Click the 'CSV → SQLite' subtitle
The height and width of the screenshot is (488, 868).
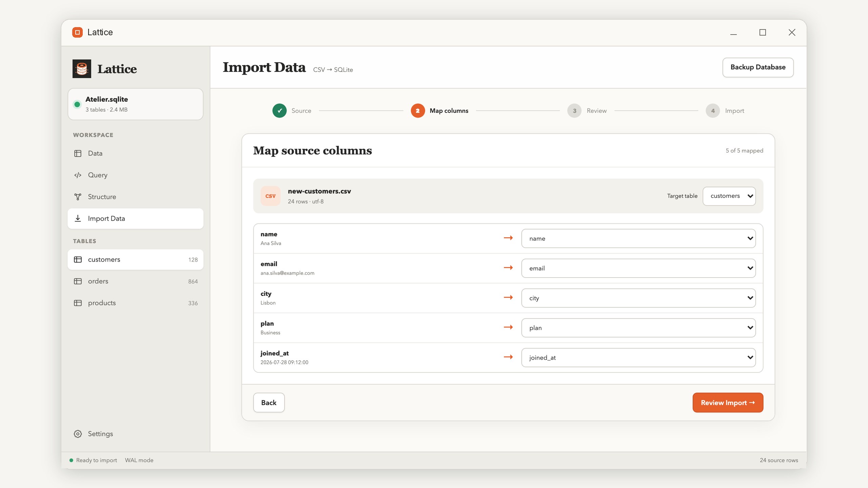coord(333,69)
